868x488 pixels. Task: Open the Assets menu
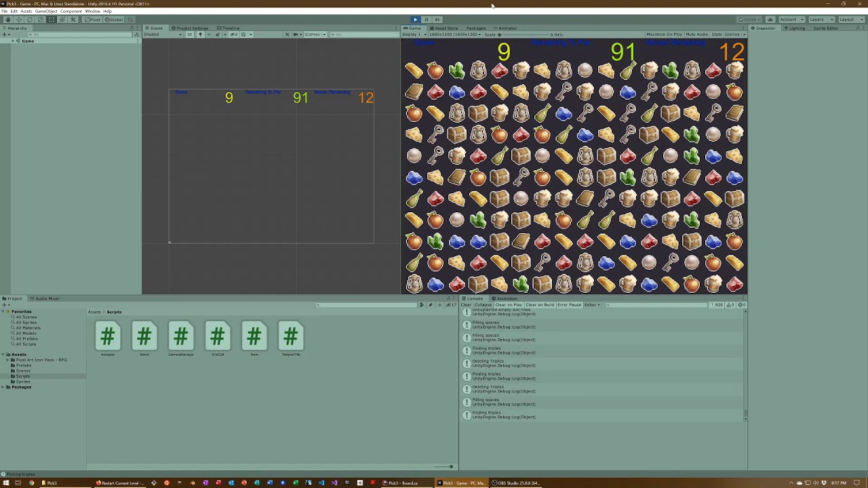pos(26,12)
